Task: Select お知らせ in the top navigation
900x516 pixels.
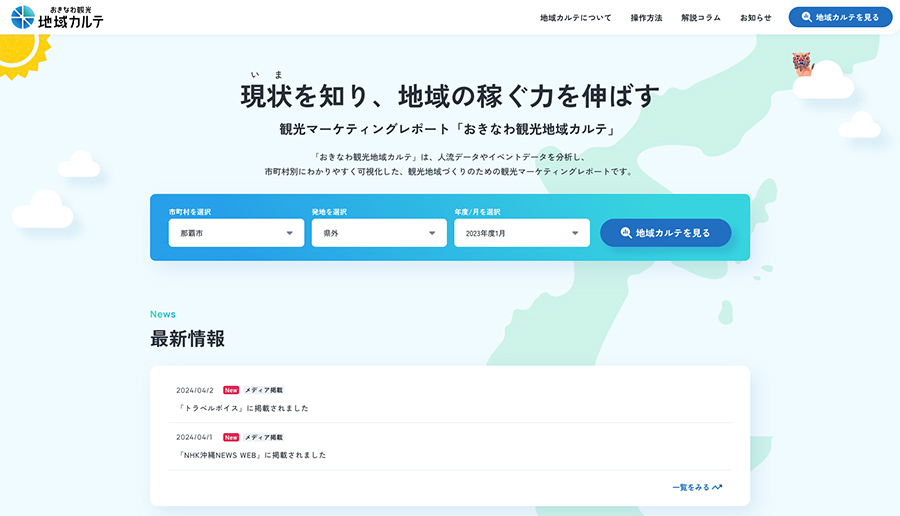Action: pyautogui.click(x=755, y=18)
